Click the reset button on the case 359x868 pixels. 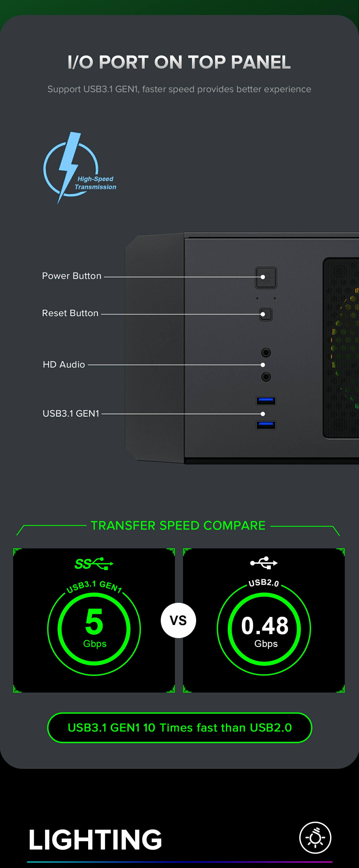click(266, 314)
